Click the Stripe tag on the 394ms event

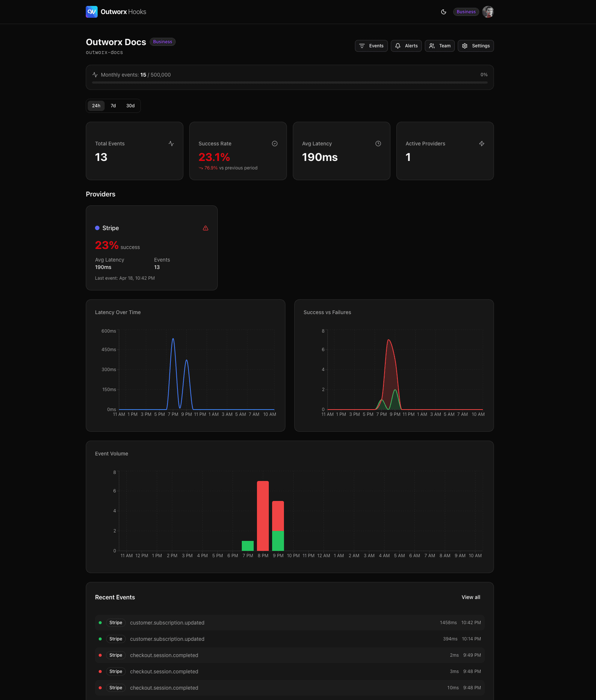(x=116, y=639)
